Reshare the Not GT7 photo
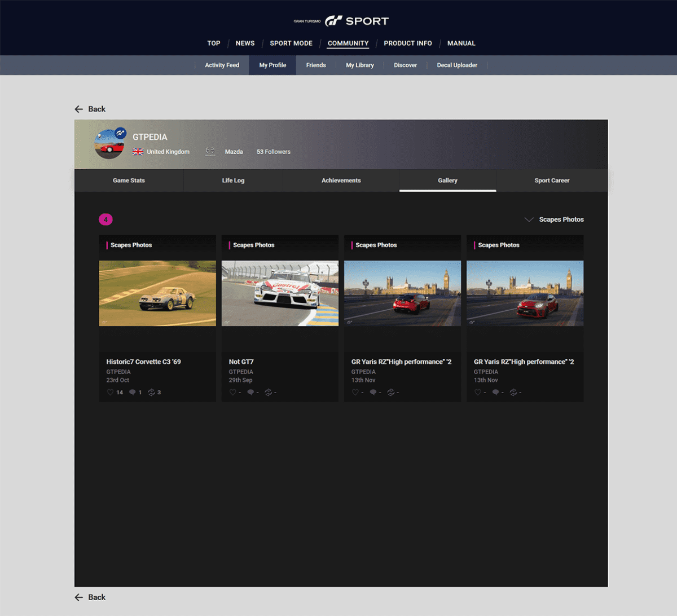This screenshot has height=616, width=677. click(x=268, y=392)
